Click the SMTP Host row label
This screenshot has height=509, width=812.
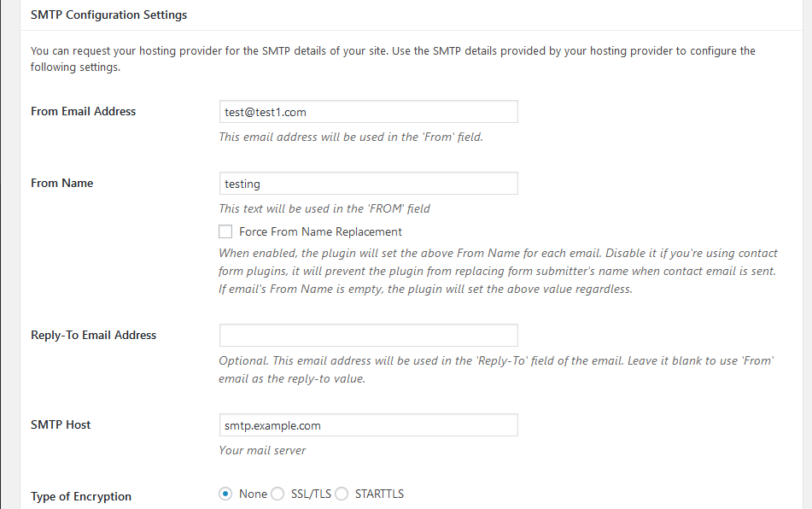[61, 424]
